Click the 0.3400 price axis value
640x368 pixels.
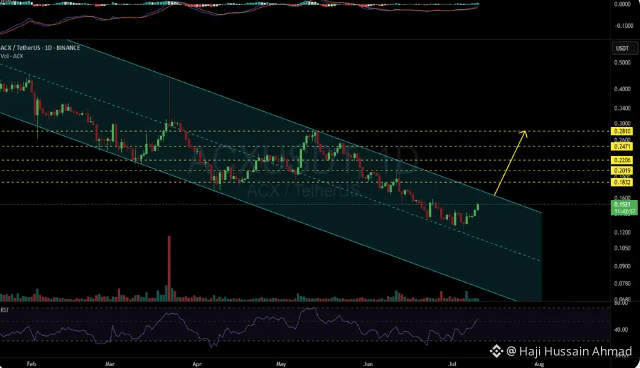coord(622,109)
